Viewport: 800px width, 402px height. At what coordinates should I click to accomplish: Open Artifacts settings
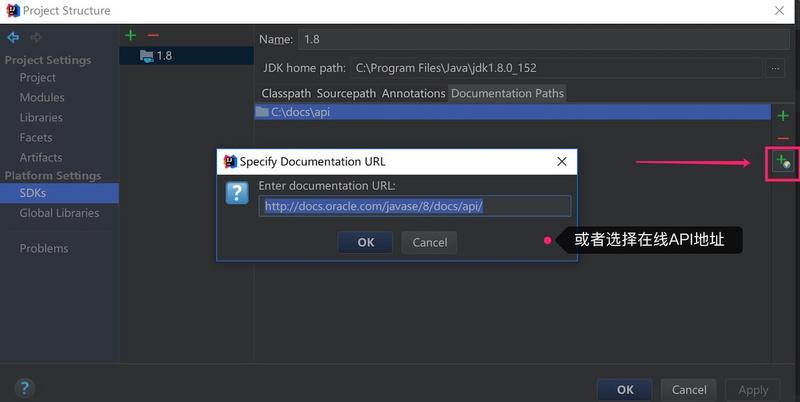[x=41, y=157]
